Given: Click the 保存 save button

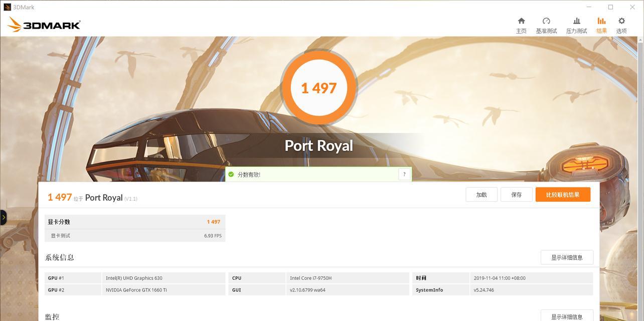Looking at the screenshot, I should pyautogui.click(x=517, y=195).
